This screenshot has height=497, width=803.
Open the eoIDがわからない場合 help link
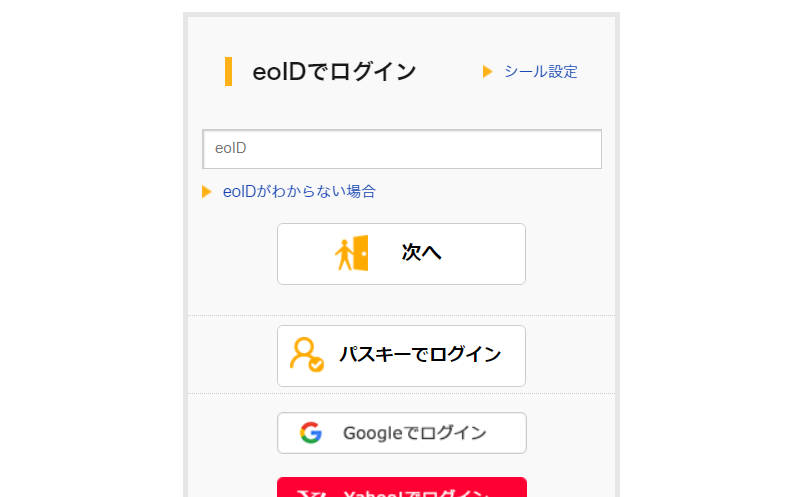(x=299, y=191)
